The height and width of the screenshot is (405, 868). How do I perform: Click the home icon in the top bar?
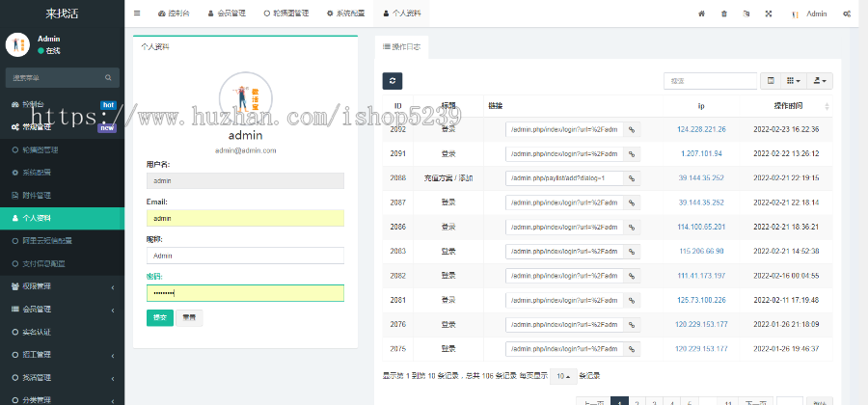(x=699, y=13)
